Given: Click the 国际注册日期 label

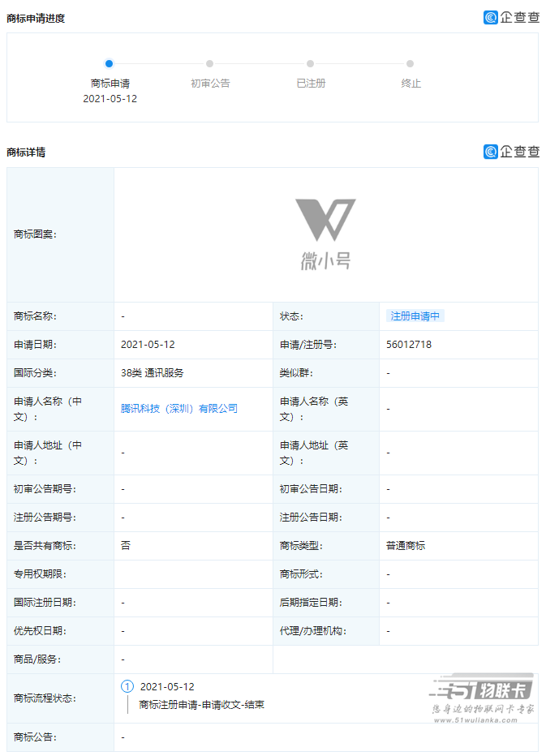Looking at the screenshot, I should point(45,603).
